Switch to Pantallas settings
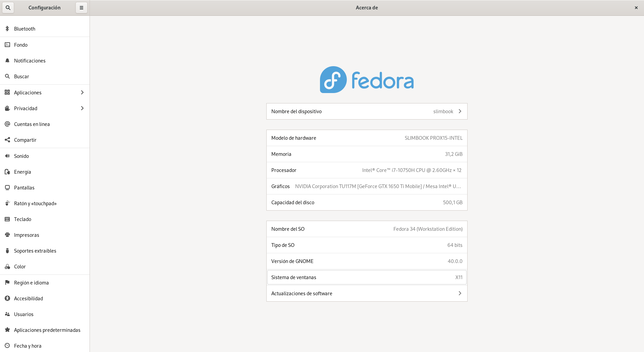The width and height of the screenshot is (644, 352). (x=45, y=187)
